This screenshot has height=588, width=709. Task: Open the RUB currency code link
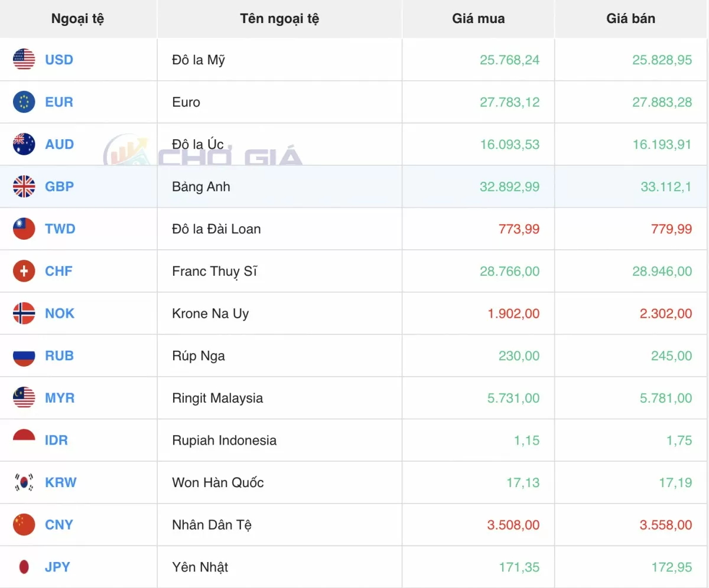pos(60,355)
